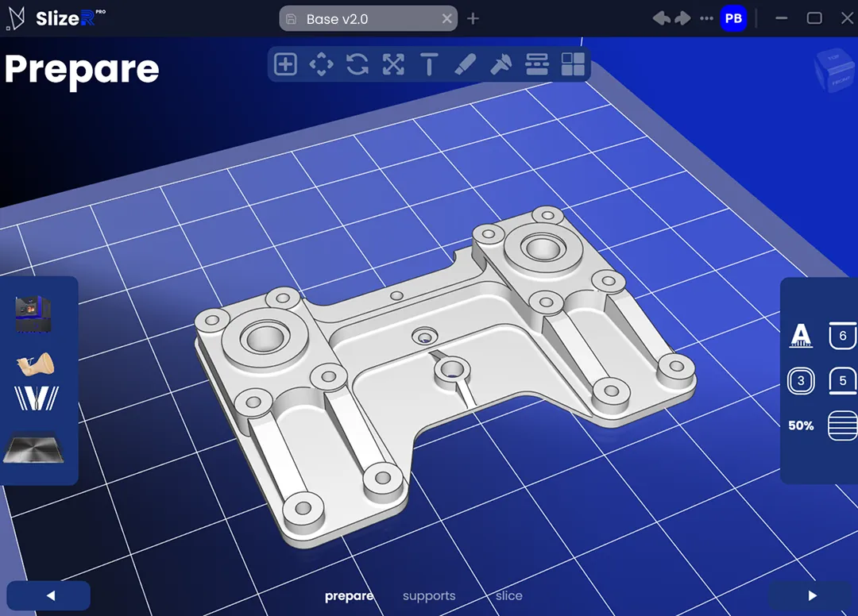Open the four-square arrange layout icon

[573, 64]
